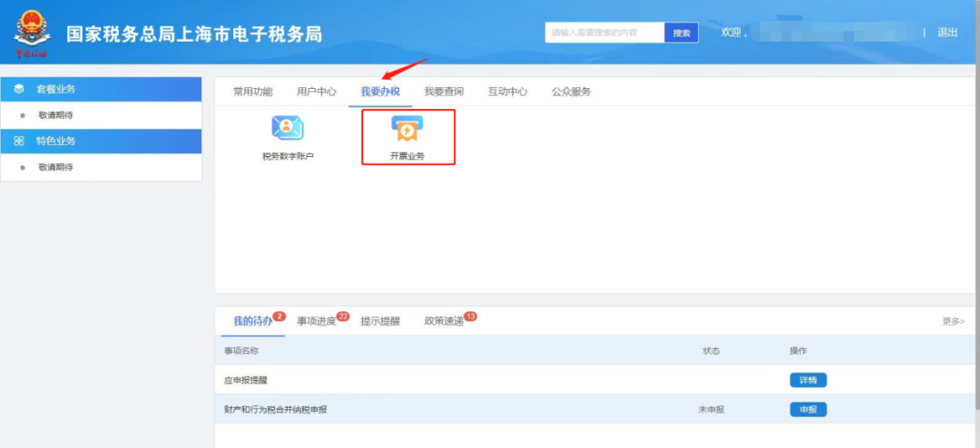
Task: Click the 欢迎 greeting text
Action: pyautogui.click(x=734, y=33)
